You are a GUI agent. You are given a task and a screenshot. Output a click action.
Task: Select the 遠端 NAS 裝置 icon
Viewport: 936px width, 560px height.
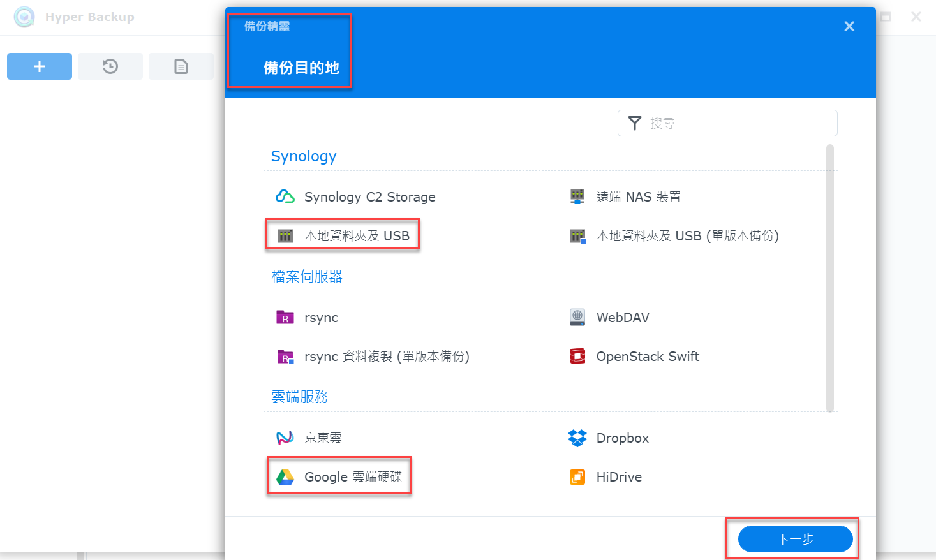click(x=577, y=197)
